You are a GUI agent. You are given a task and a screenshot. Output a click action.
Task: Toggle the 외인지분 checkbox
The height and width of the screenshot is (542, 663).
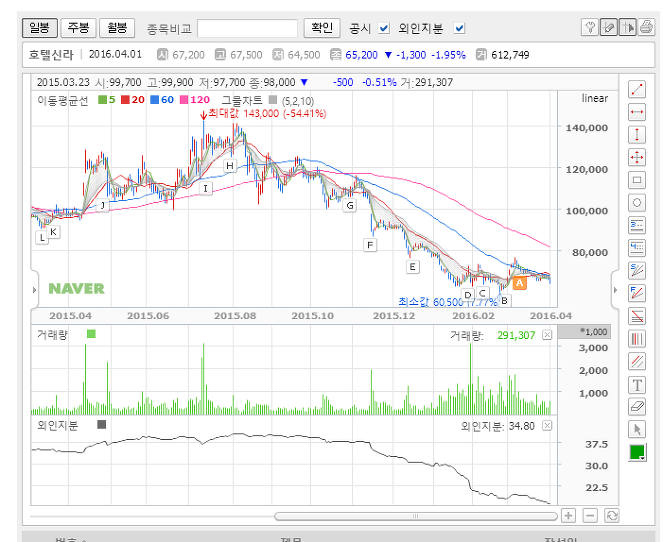[459, 28]
